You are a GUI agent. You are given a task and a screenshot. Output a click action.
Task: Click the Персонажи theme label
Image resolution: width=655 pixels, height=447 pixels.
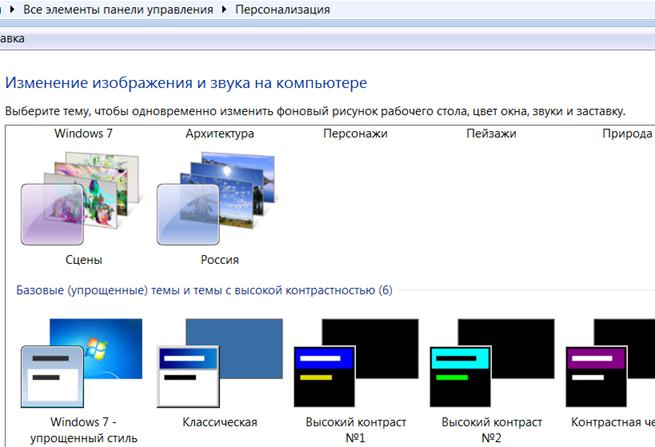click(355, 133)
